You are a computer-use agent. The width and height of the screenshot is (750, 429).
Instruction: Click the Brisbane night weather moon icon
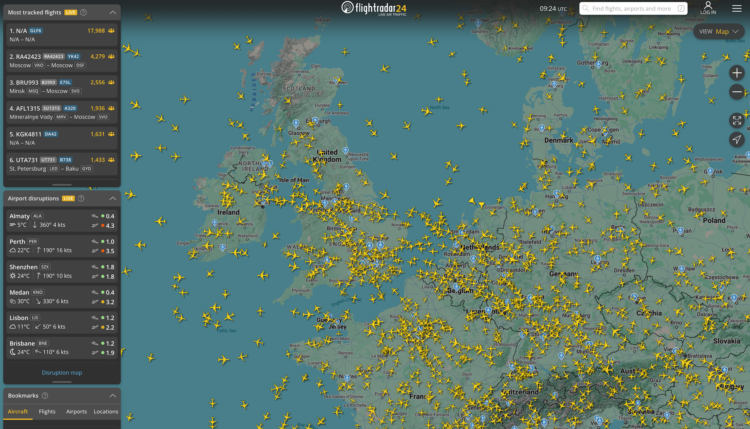(12, 352)
